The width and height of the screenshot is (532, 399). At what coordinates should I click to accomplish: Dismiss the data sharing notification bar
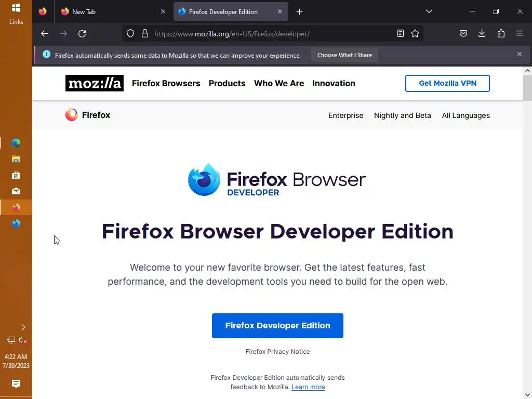tap(520, 54)
